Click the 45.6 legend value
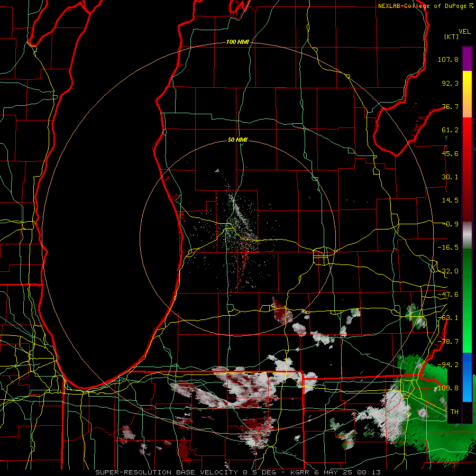 click(x=450, y=153)
